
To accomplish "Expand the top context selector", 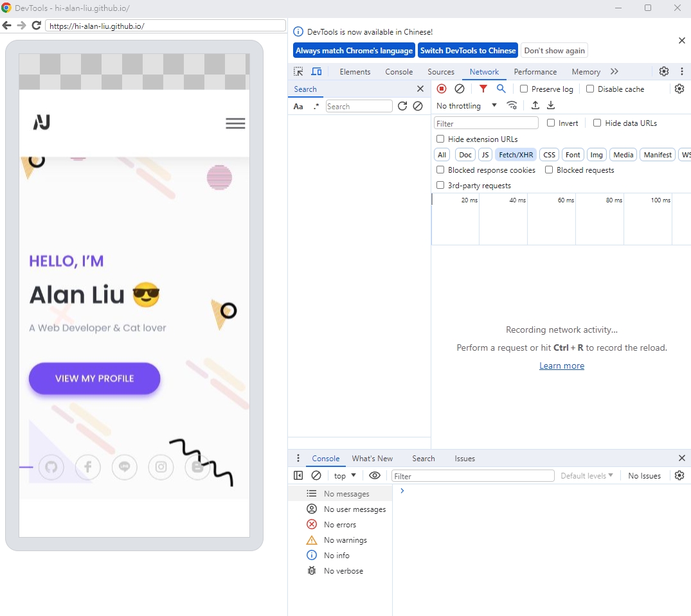I will [345, 475].
